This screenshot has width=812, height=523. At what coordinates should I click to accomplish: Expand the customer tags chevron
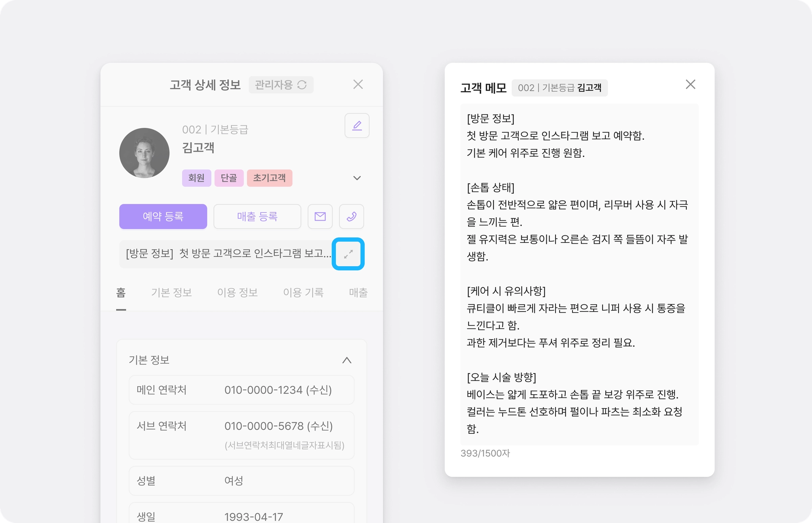pyautogui.click(x=357, y=178)
